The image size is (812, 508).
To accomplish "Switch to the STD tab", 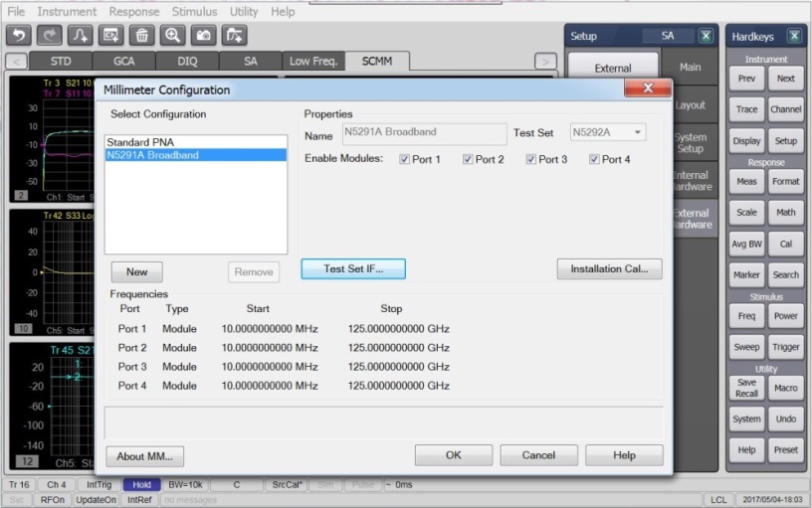I will click(61, 61).
